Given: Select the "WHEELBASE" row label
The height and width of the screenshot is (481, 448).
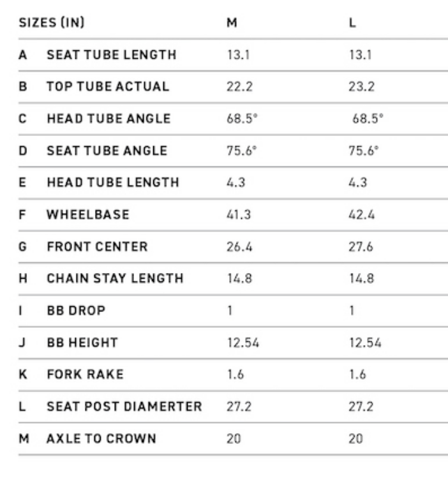Looking at the screenshot, I should (87, 214).
